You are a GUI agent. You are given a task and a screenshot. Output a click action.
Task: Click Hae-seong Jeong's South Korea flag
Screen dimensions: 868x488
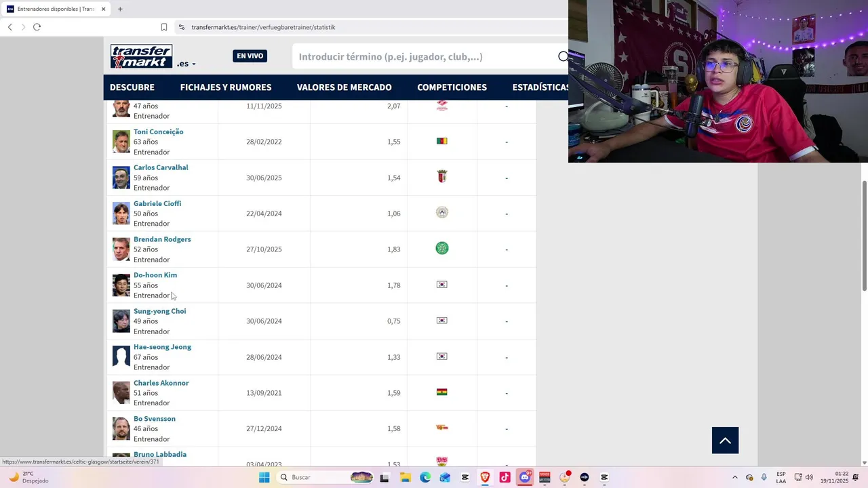click(x=441, y=357)
